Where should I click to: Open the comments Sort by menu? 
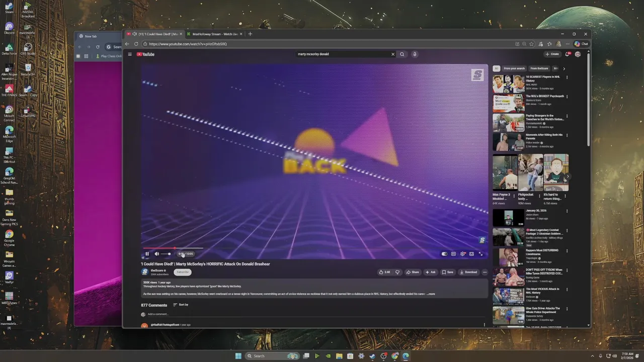[181, 305]
